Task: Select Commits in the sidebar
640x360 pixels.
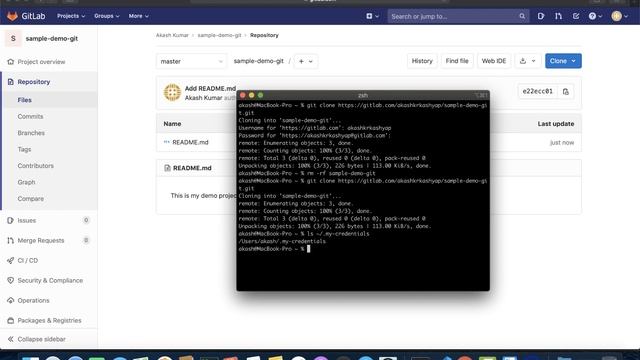Action: [30, 116]
